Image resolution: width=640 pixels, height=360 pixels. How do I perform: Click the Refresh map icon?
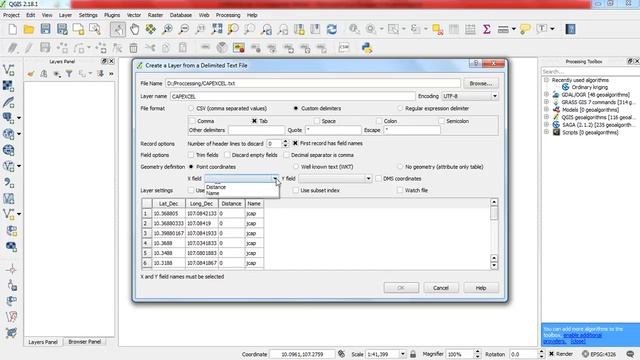(331, 29)
